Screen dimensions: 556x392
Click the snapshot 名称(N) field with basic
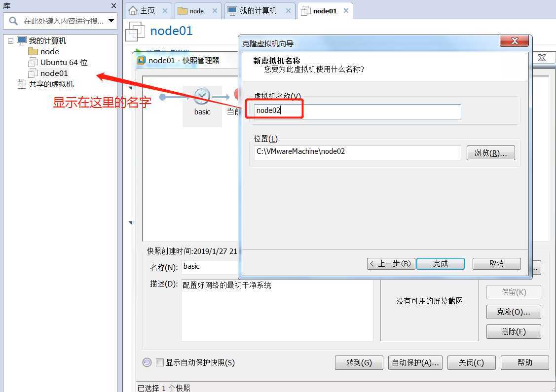pyautogui.click(x=210, y=267)
